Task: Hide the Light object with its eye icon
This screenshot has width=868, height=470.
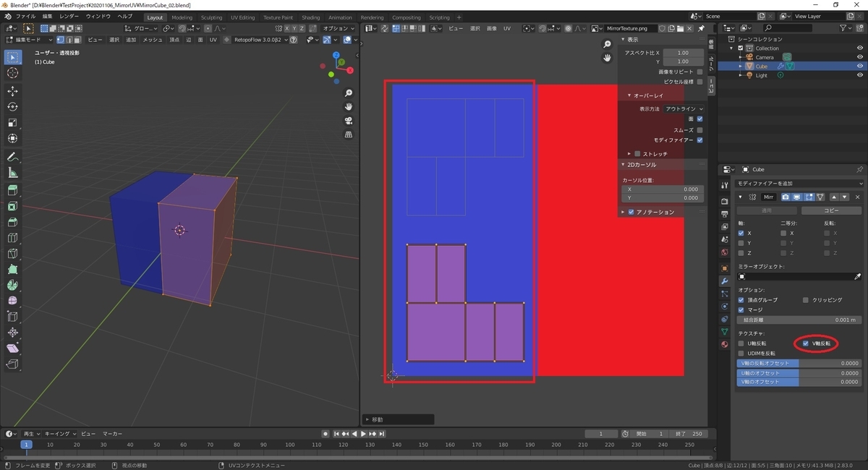Action: point(860,75)
